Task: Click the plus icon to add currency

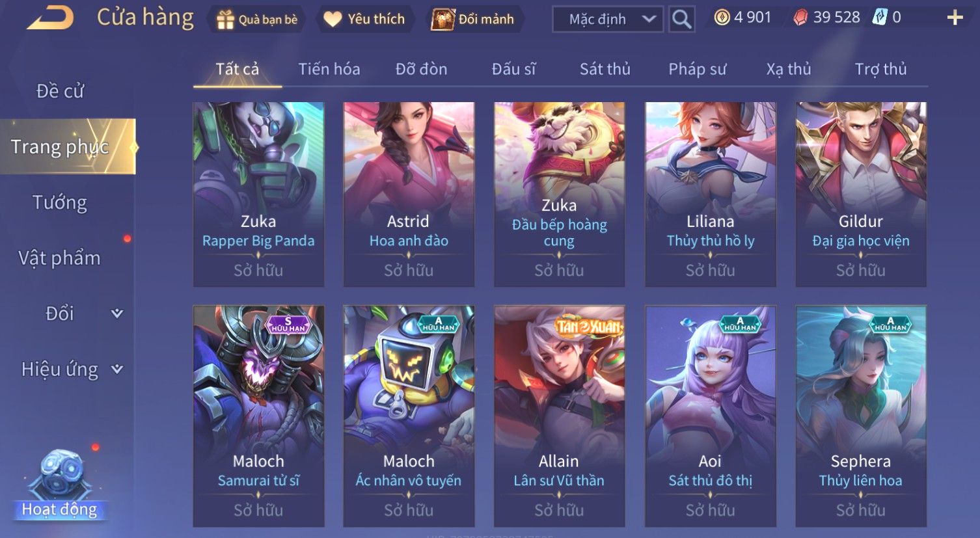Action: pyautogui.click(x=955, y=18)
